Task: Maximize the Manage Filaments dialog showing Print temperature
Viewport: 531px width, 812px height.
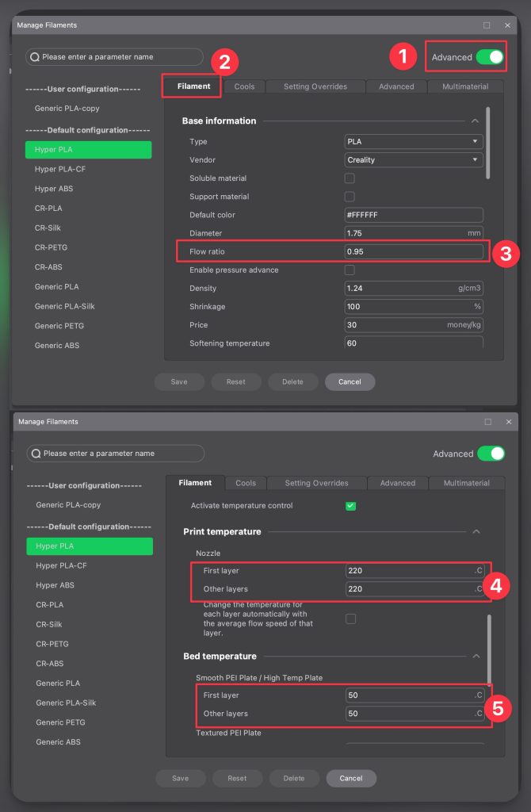Action: click(487, 422)
